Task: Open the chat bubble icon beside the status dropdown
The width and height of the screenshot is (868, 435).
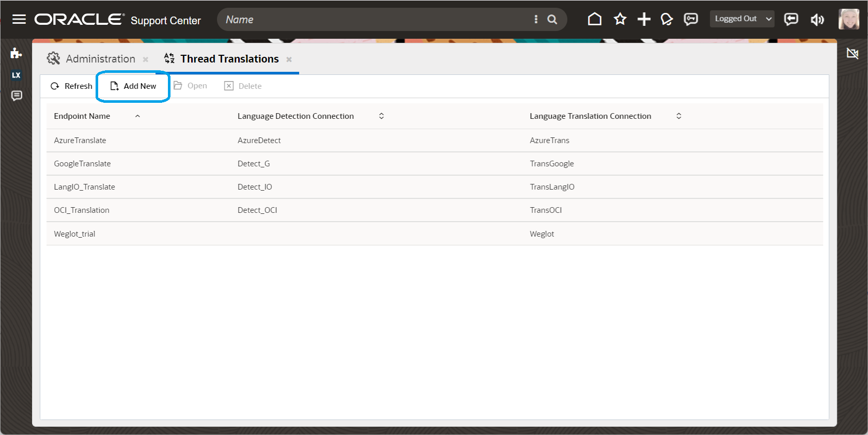Action: [x=691, y=20]
